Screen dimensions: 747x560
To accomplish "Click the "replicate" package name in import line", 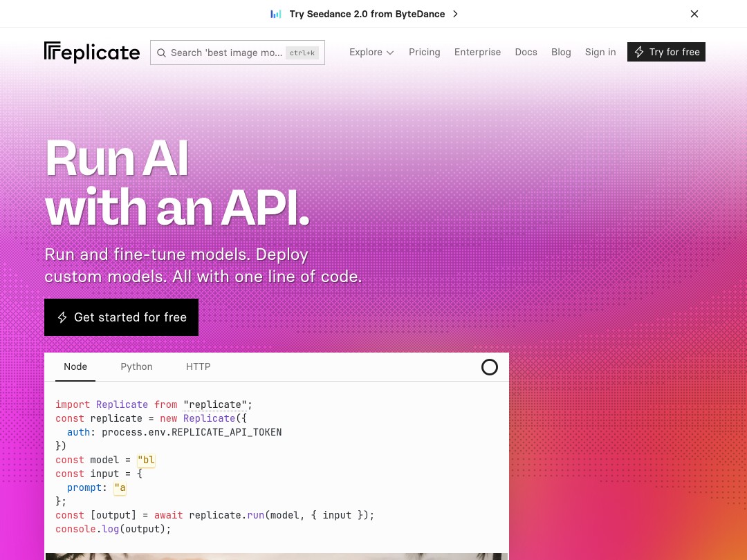I will (215, 404).
